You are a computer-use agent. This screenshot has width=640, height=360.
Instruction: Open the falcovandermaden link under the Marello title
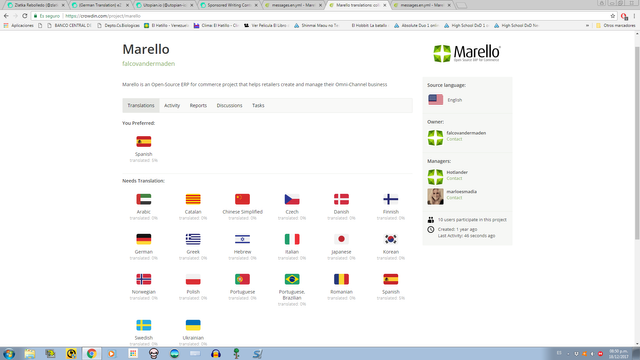point(149,64)
